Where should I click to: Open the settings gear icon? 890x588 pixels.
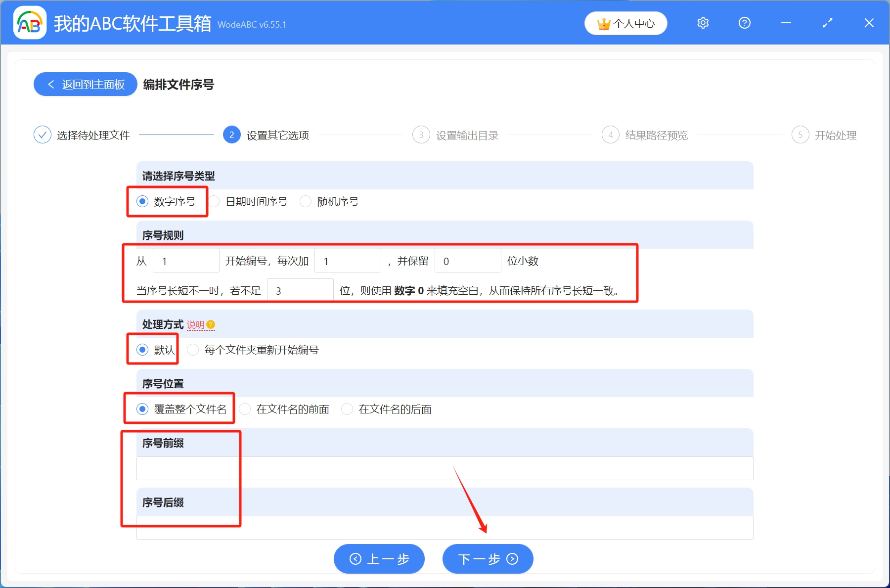[x=703, y=23]
